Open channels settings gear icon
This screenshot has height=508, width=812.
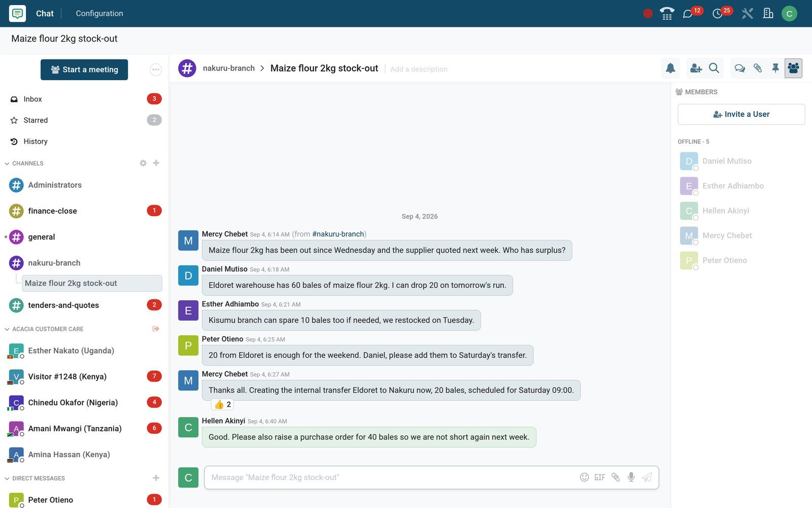143,163
